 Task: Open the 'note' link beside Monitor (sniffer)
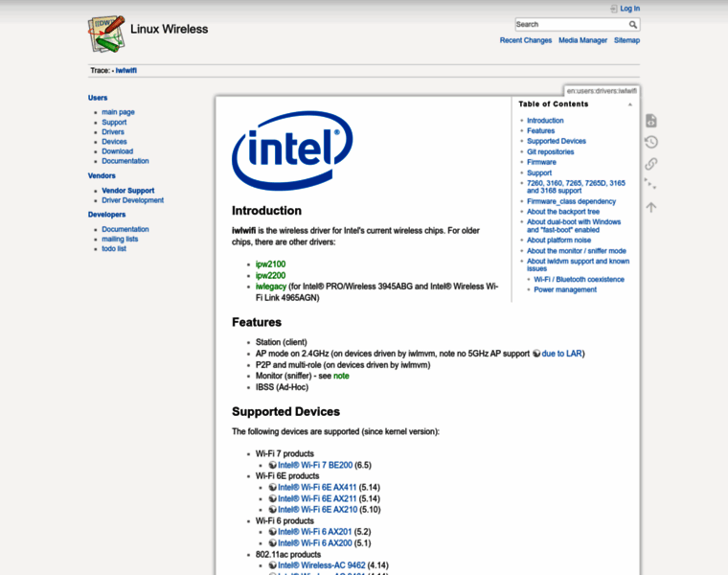coord(341,376)
